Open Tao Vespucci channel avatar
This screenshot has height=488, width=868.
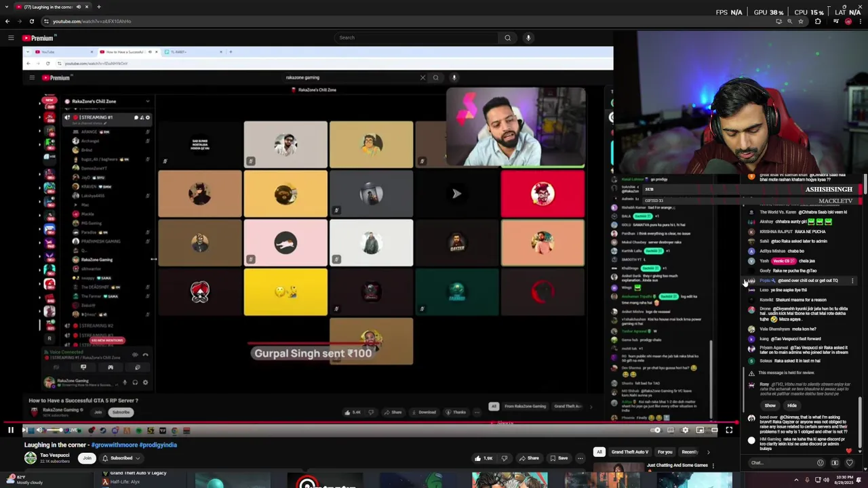pyautogui.click(x=31, y=458)
